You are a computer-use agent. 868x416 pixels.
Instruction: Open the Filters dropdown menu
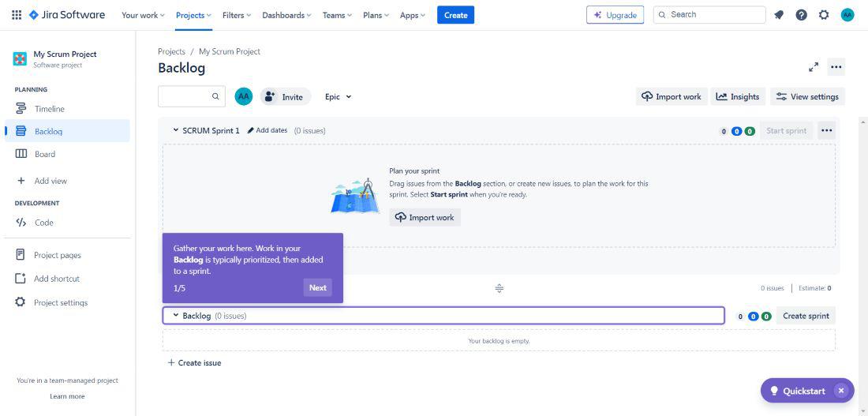[x=237, y=15]
